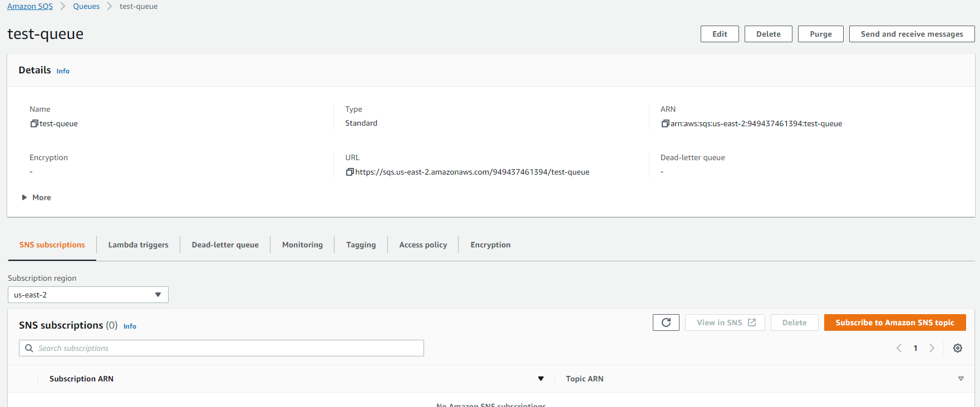
Task: Sort by Subscription ARN column arrow
Action: point(541,379)
